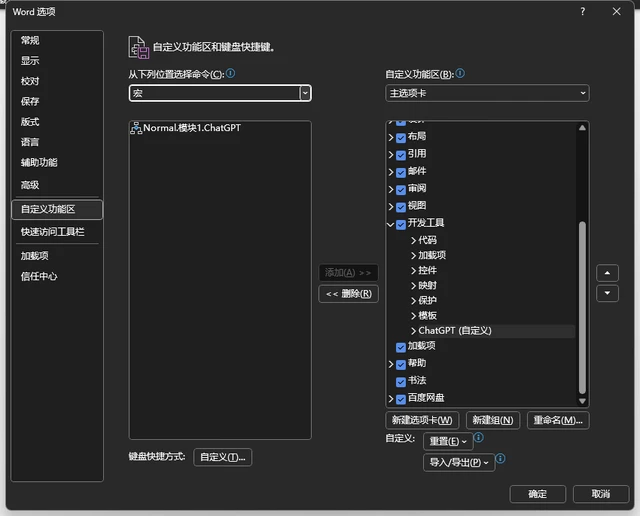Close the Word 选项 dialog

pos(616,11)
